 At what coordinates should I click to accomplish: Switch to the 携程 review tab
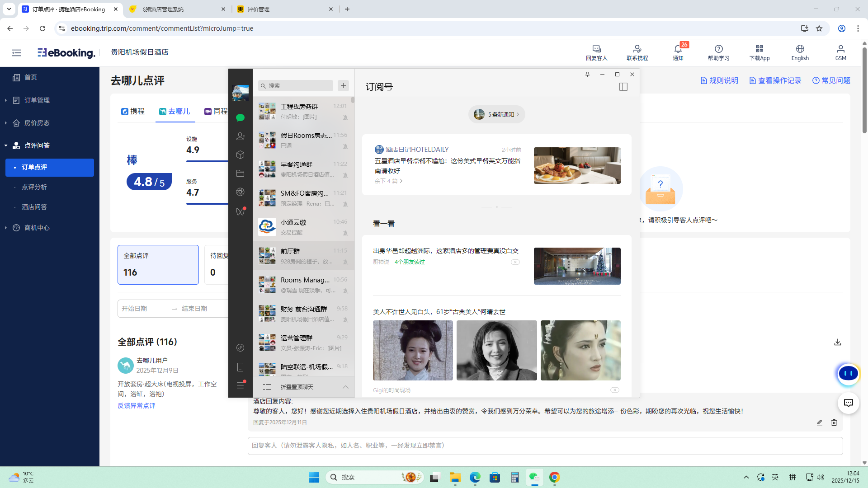tap(133, 112)
